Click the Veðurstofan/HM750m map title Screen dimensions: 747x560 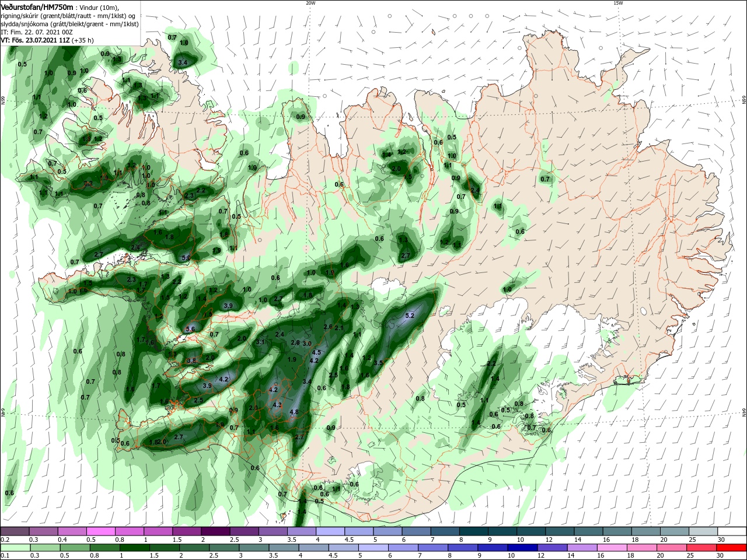tap(37, 6)
